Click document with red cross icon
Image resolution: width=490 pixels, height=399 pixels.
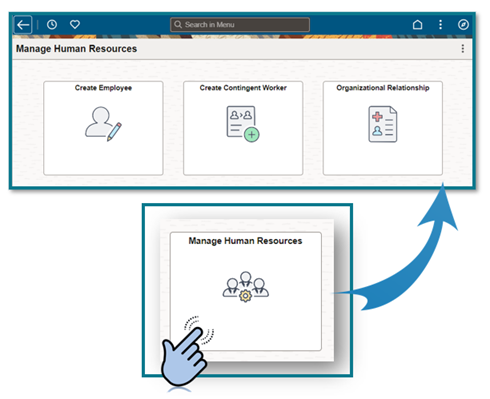383,124
